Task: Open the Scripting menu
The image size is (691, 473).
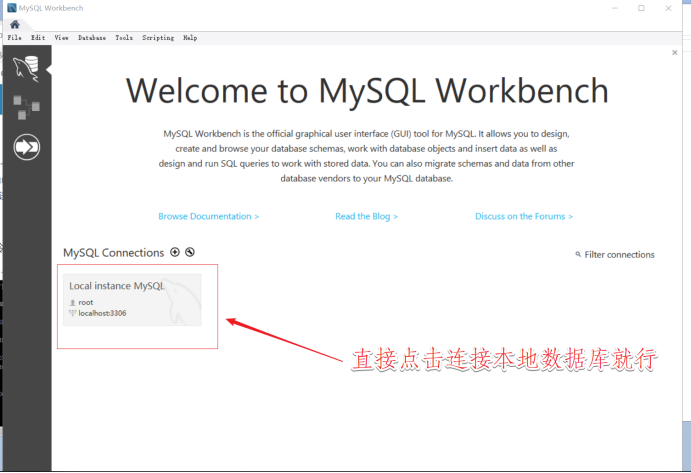Action: coord(158,38)
